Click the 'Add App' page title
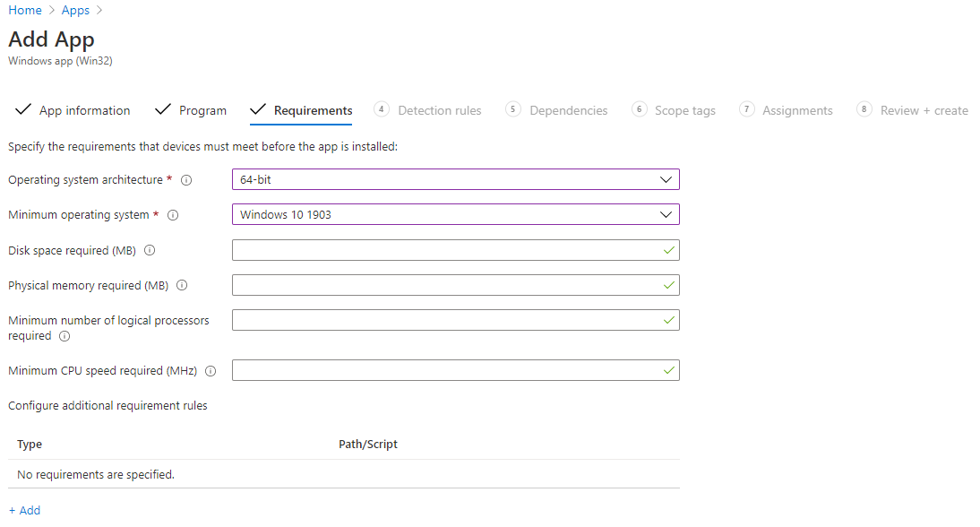The width and height of the screenshot is (980, 527). 51,39
